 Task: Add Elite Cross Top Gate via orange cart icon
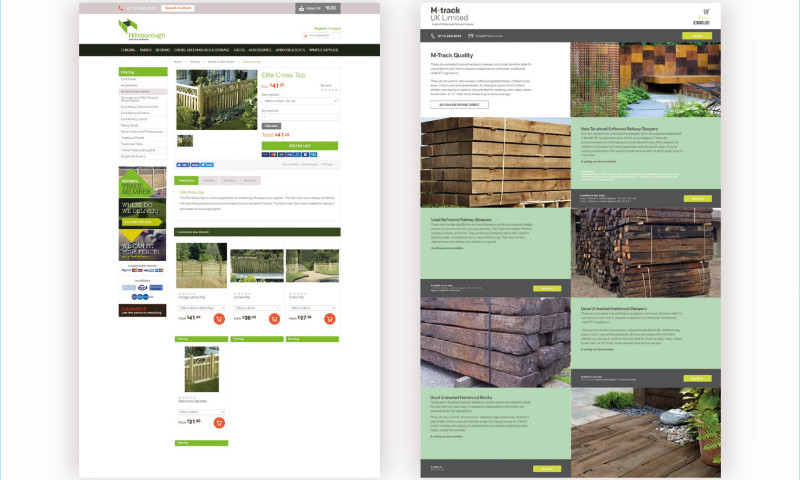tap(219, 422)
